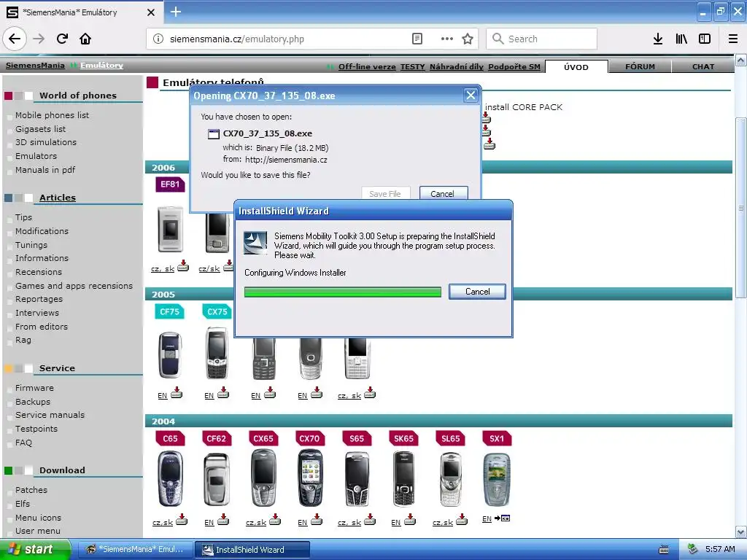The height and width of the screenshot is (560, 747).
Task: Open Games and apps recensions link
Action: (74, 286)
